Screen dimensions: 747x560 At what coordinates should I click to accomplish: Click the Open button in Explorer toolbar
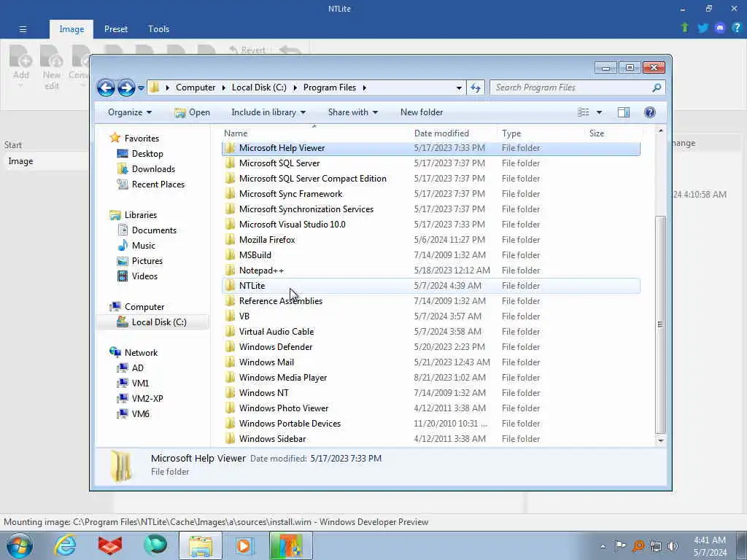(x=192, y=112)
